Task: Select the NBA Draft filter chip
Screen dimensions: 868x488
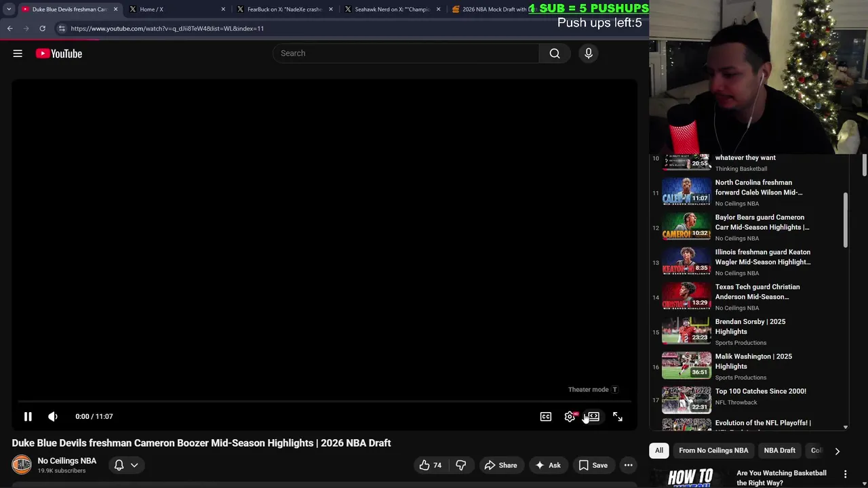Action: tap(780, 451)
